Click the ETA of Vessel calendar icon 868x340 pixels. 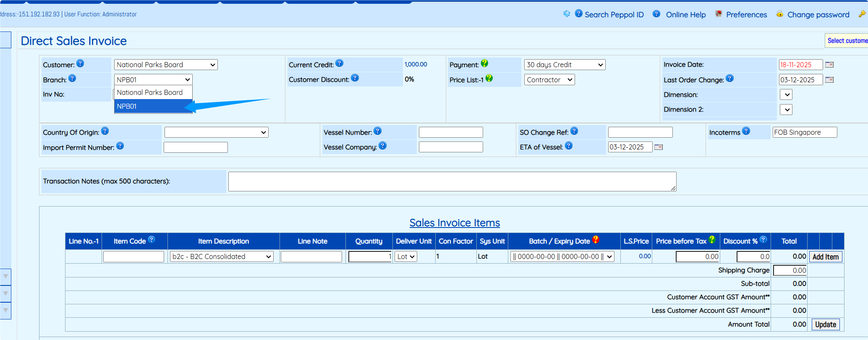click(x=659, y=147)
